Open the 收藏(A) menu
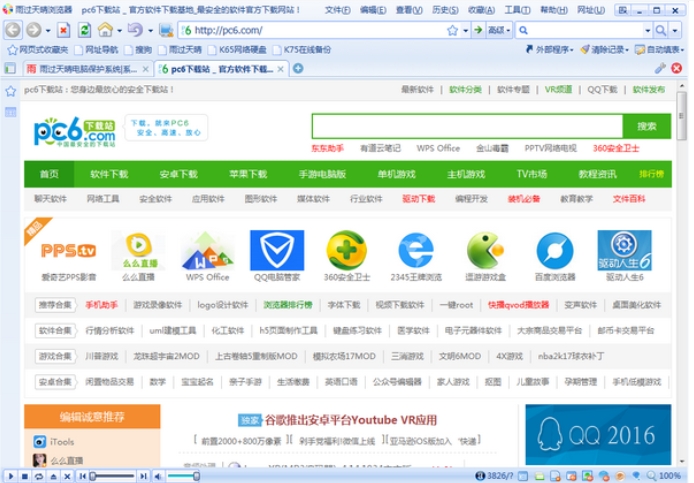Image resolution: width=694 pixels, height=483 pixels. (x=481, y=10)
